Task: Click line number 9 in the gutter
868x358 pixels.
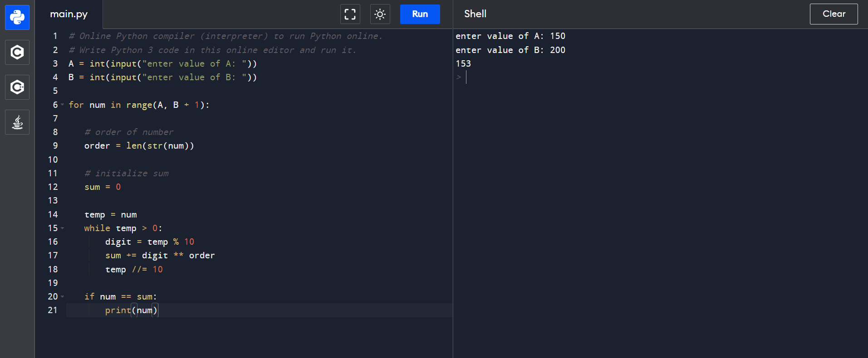Action: pyautogui.click(x=55, y=146)
